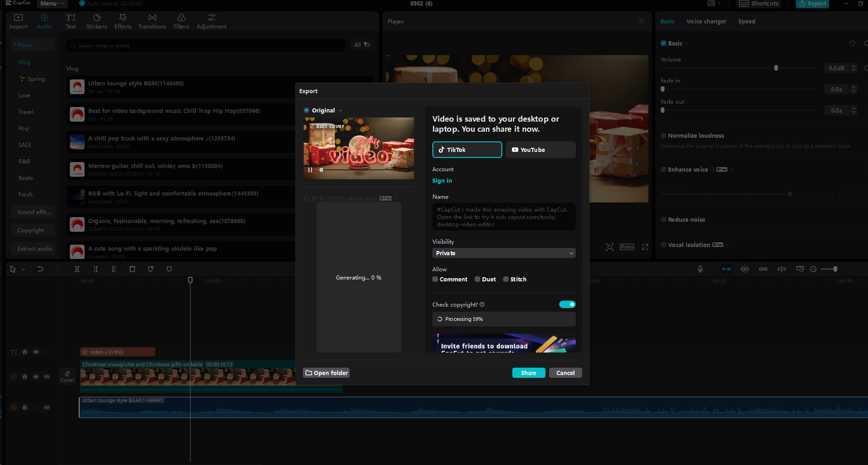The image size is (868, 465).
Task: Expand the Original format arrow
Action: click(340, 110)
